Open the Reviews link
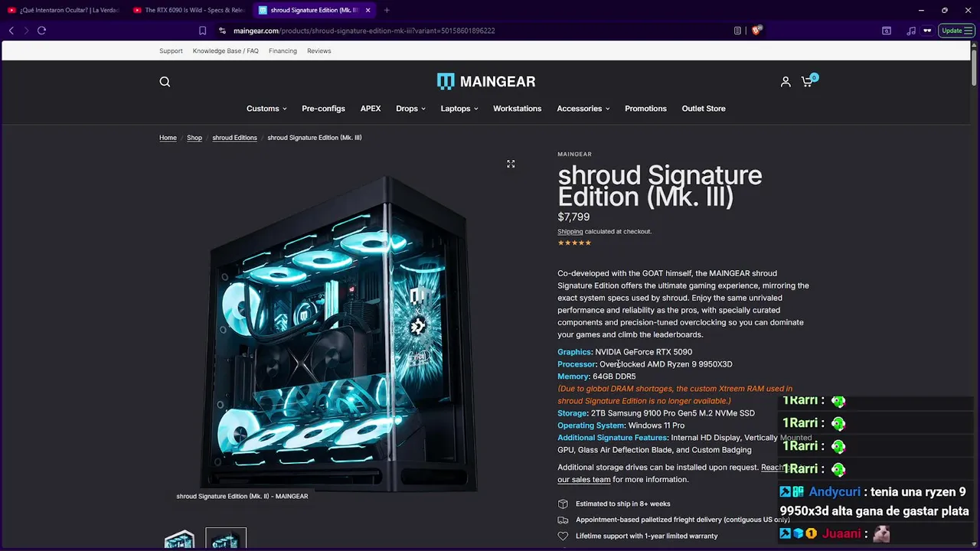 (x=319, y=51)
